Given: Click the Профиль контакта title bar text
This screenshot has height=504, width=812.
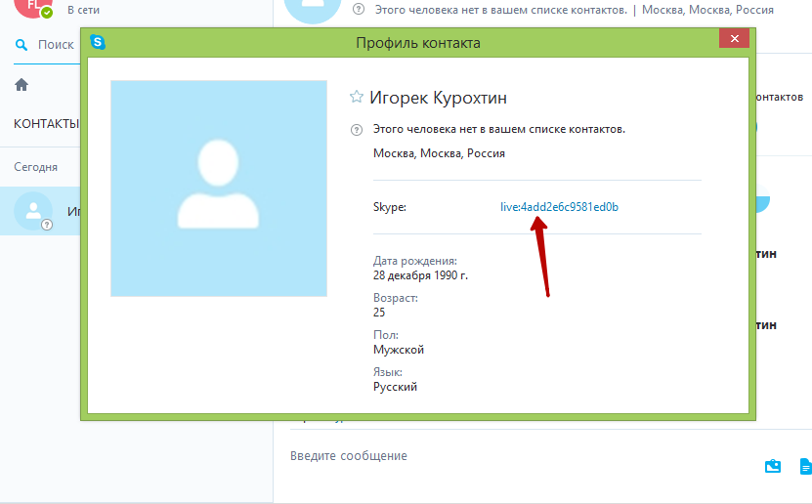Looking at the screenshot, I should coord(418,43).
